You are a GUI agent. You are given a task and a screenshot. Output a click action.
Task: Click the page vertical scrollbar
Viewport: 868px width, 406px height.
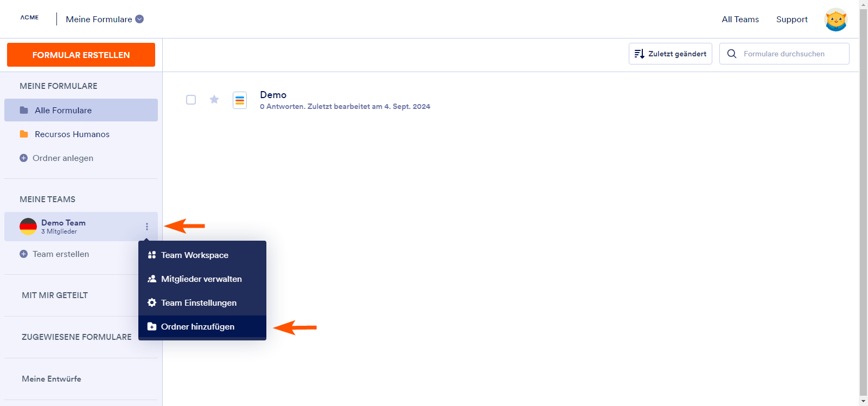pyautogui.click(x=864, y=203)
